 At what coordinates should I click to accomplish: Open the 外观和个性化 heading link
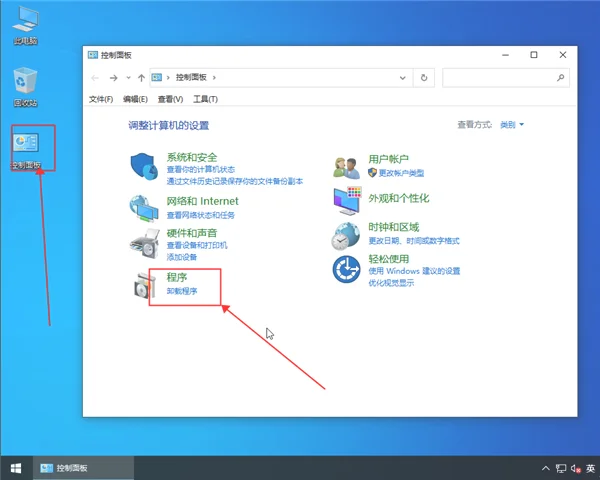coord(399,198)
